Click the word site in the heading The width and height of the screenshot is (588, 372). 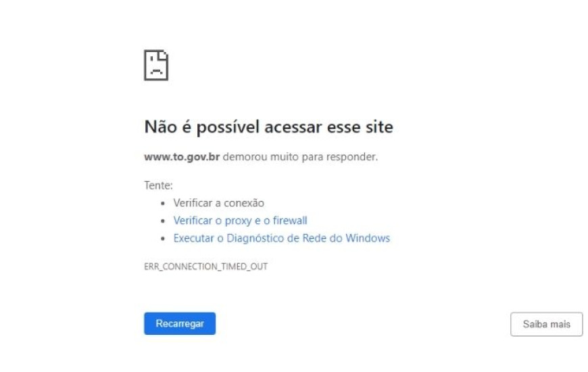380,127
